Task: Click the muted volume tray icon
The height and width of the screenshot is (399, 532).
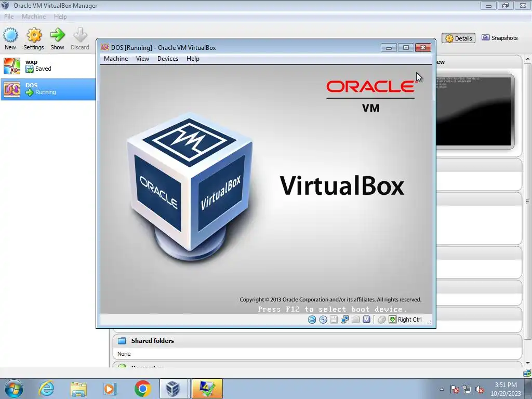Action: pos(480,389)
